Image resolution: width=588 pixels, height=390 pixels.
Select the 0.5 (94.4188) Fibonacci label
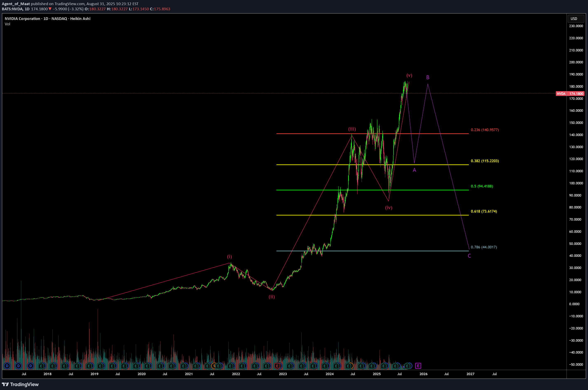coord(482,186)
